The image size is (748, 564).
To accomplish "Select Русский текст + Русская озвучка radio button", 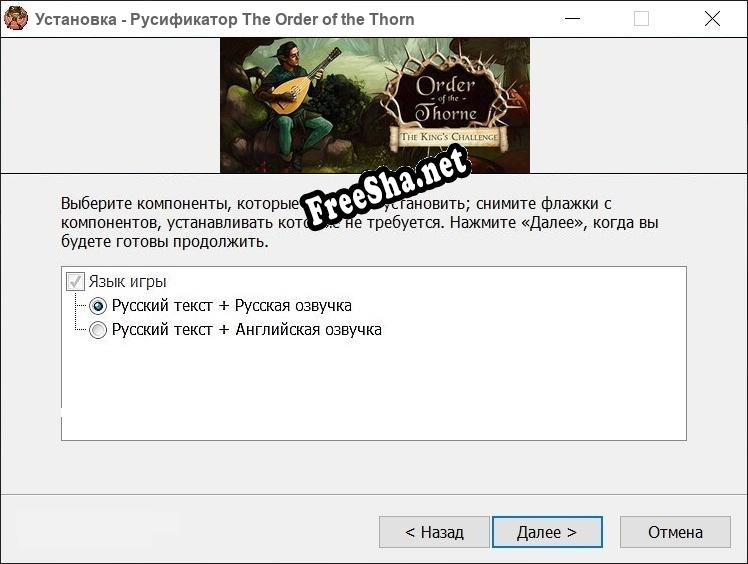I will [x=98, y=306].
